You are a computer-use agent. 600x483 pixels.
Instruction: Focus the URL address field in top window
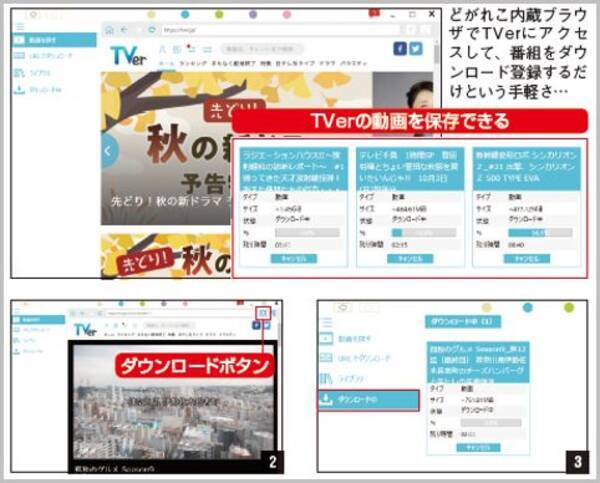coord(280,29)
